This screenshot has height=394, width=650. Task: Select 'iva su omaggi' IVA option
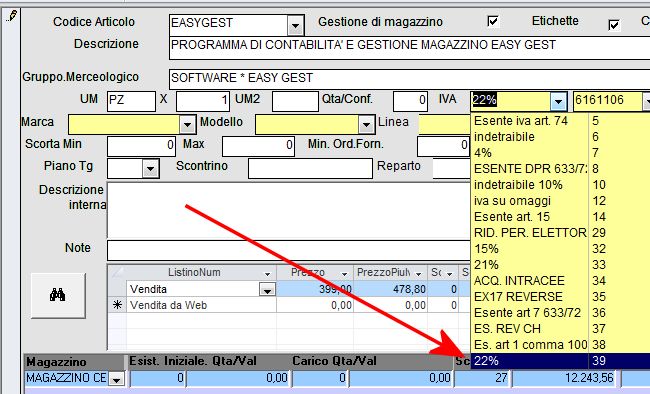(560, 201)
